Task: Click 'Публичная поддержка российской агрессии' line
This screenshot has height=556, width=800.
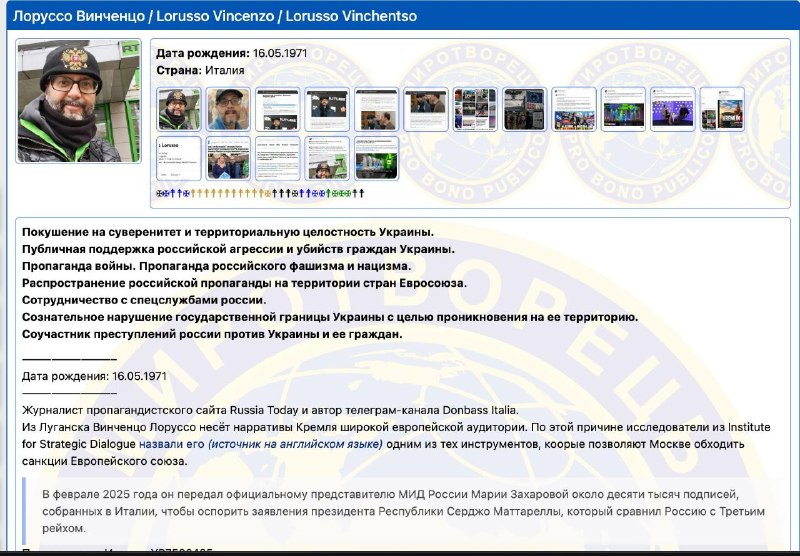Action: pyautogui.click(x=238, y=249)
